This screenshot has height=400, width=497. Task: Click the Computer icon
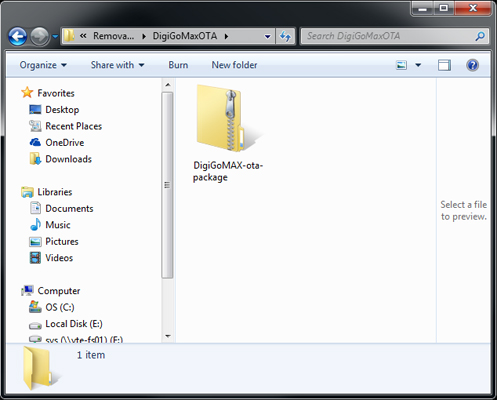tap(27, 291)
